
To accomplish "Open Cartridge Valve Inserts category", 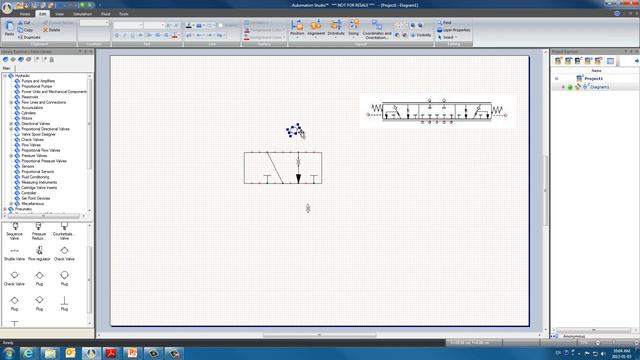I will (39, 188).
